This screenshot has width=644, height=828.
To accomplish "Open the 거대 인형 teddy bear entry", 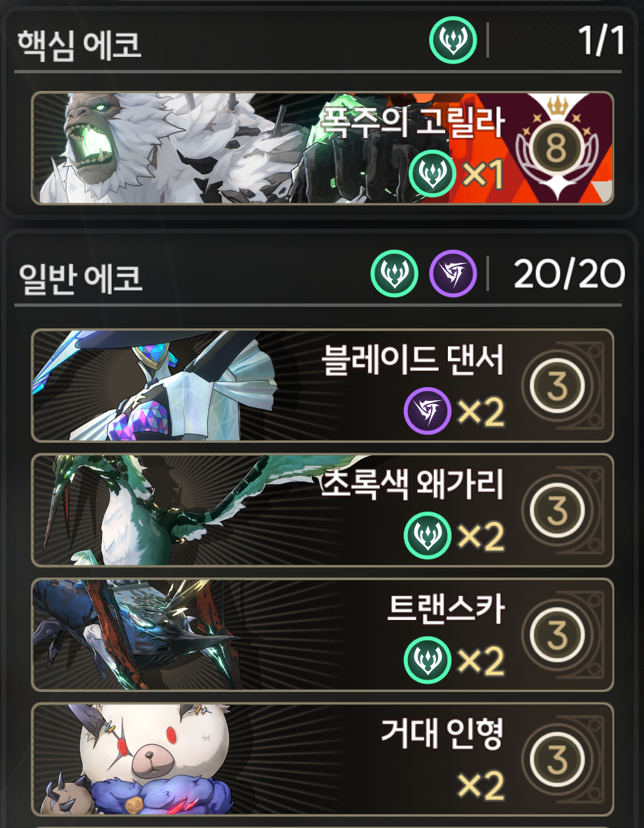I will click(x=322, y=759).
